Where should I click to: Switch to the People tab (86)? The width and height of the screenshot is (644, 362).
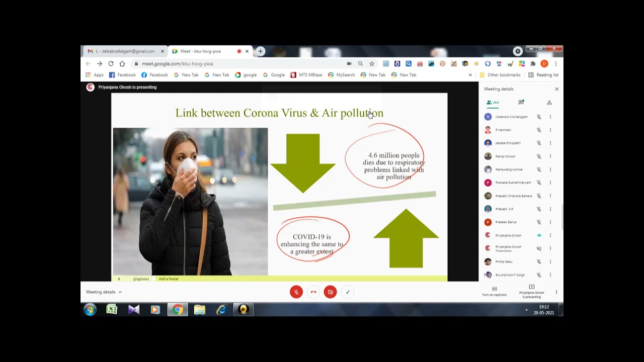(493, 103)
